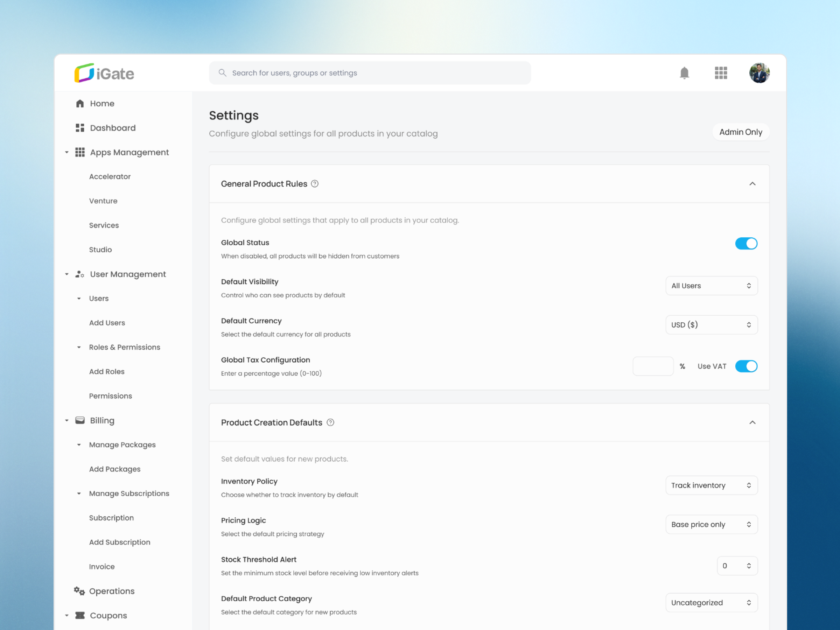Screen dimensions: 840x630
Task: Open notifications via the bell icon
Action: (x=684, y=73)
